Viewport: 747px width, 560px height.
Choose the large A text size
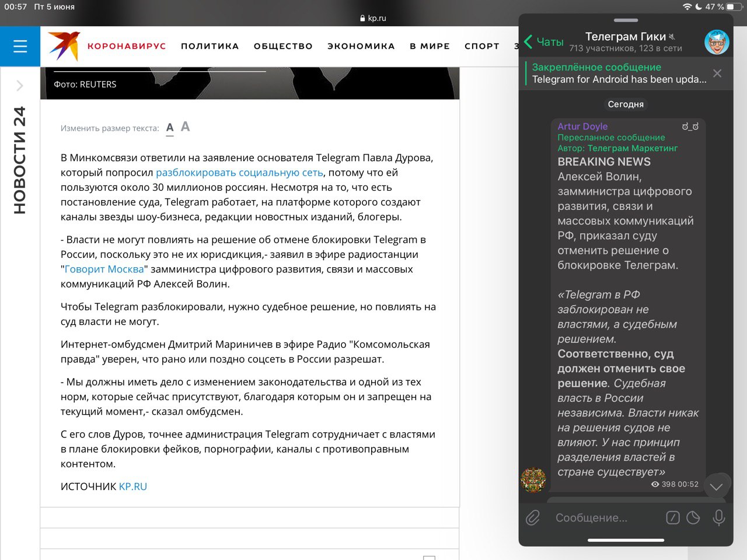click(186, 127)
